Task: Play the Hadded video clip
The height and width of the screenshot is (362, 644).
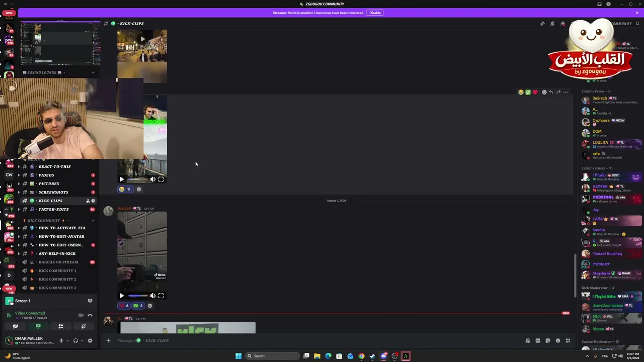Action: click(x=121, y=296)
